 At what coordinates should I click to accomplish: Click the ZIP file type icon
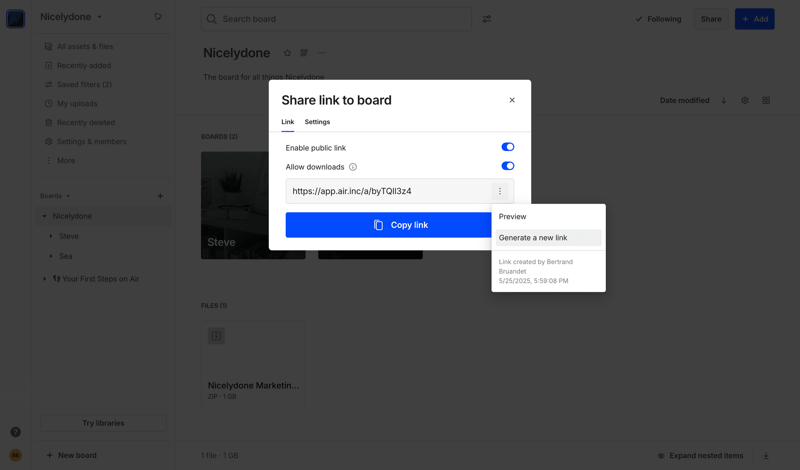216,336
